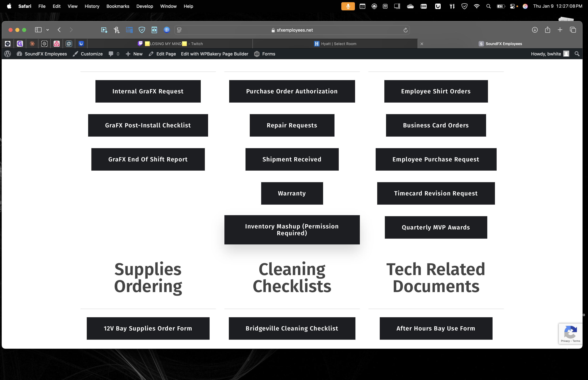588x380 pixels.
Task: Click the admin bar search magnifier
Action: pos(577,54)
